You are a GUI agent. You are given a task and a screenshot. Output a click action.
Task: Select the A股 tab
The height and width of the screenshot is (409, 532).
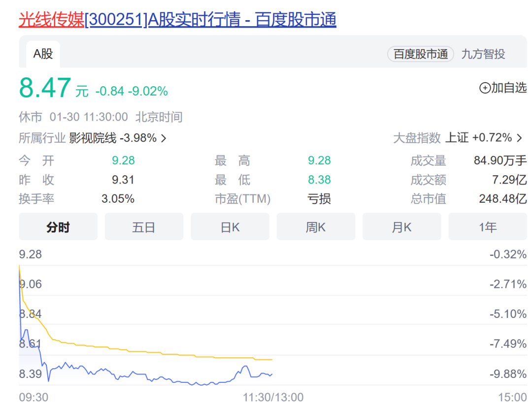(x=43, y=54)
